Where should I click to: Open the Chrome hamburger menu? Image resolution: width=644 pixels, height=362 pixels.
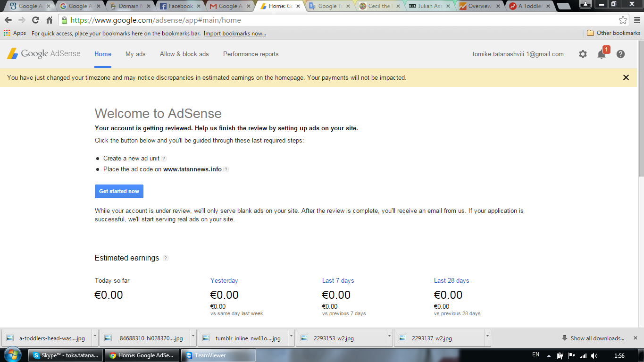[637, 20]
